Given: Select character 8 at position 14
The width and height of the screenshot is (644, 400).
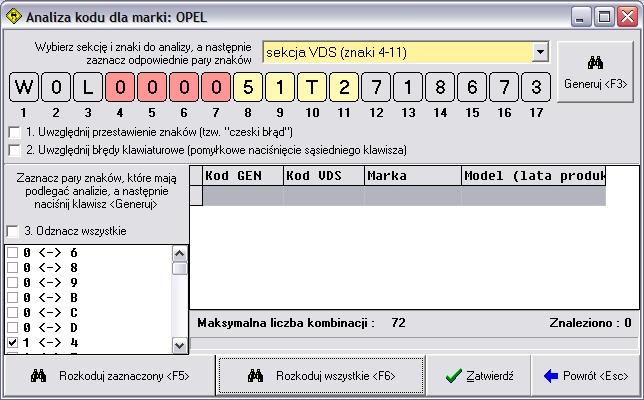Looking at the screenshot, I should (x=440, y=87).
